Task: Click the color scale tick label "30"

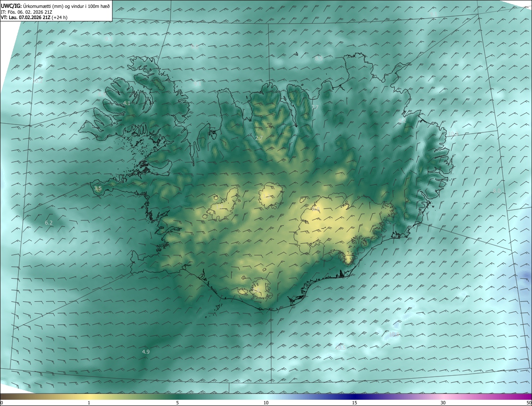Action: [x=443, y=403]
